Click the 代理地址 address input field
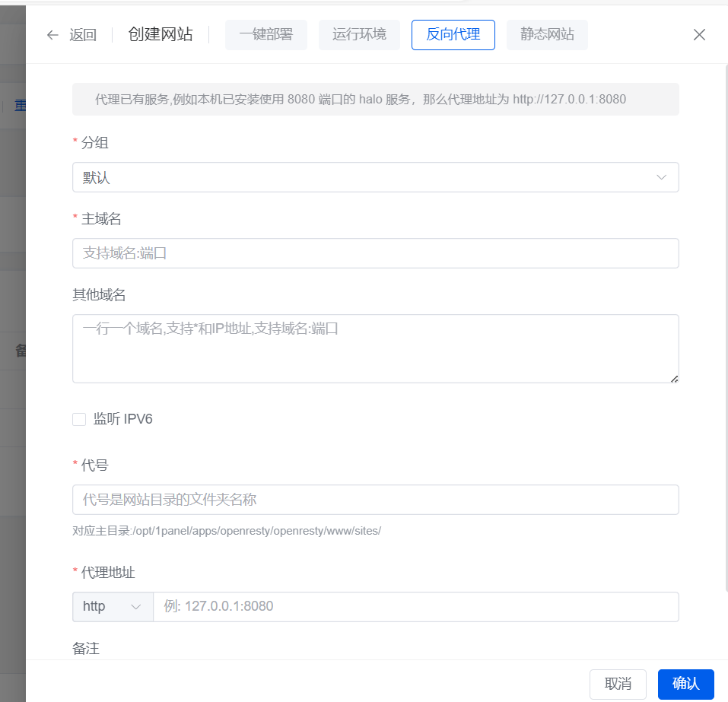Image resolution: width=728 pixels, height=702 pixels. tap(416, 606)
